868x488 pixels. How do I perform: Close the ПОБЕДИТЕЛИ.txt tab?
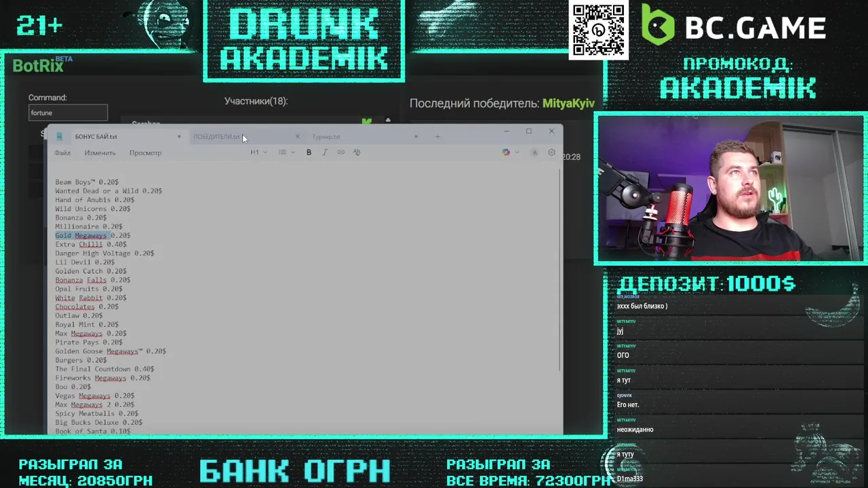click(297, 136)
